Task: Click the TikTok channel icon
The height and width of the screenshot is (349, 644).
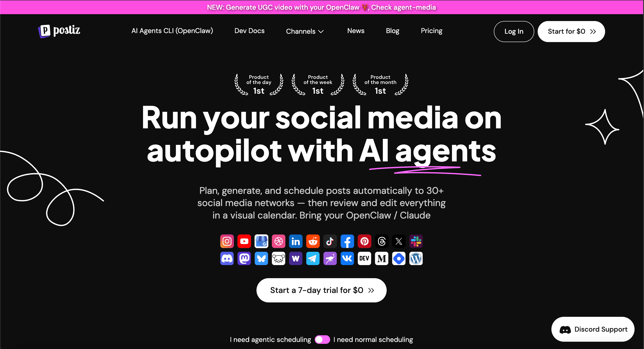Action: (x=330, y=241)
